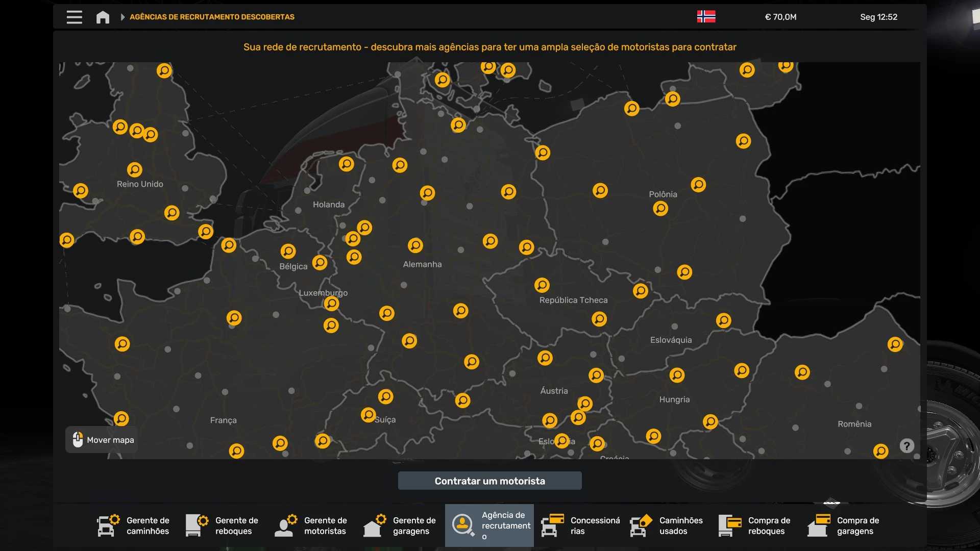Go to the home screen icon
Screen dimensions: 980x551
103,17
